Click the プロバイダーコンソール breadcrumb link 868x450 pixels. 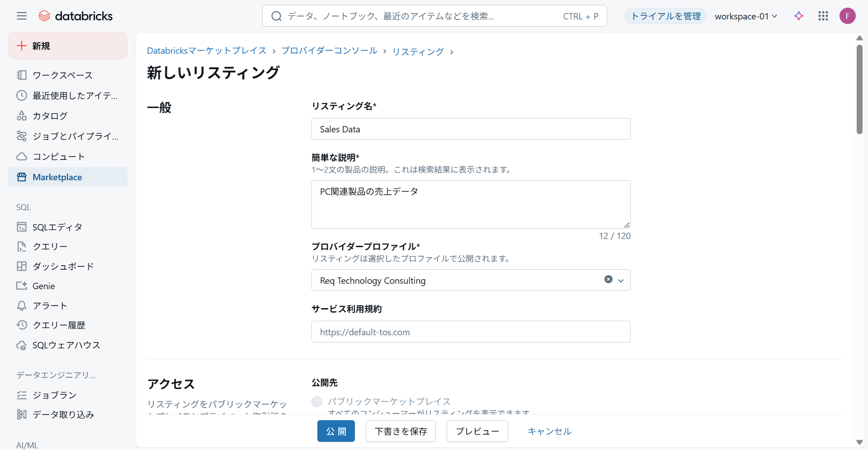coord(329,51)
